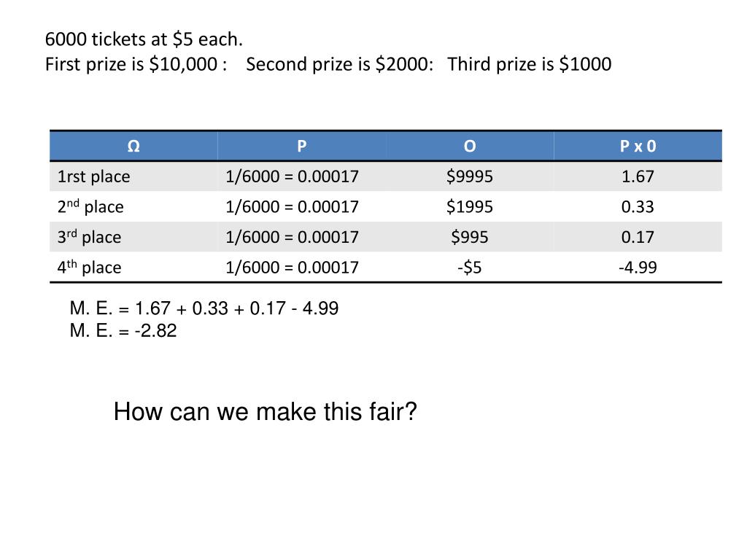Click the $9995 outcome cell
Image resolution: width=747 pixels, height=560 pixels.
470,176
